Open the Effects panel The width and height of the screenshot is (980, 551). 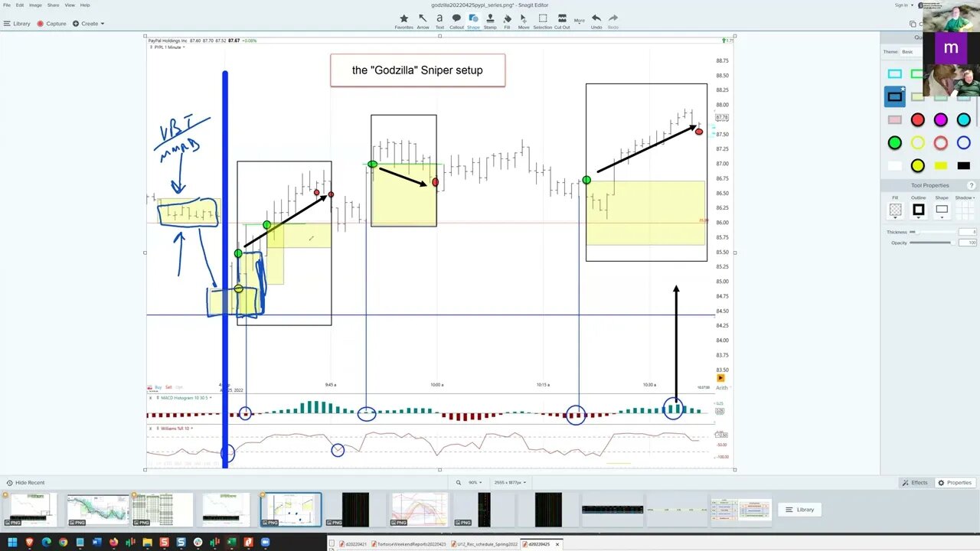tap(916, 483)
